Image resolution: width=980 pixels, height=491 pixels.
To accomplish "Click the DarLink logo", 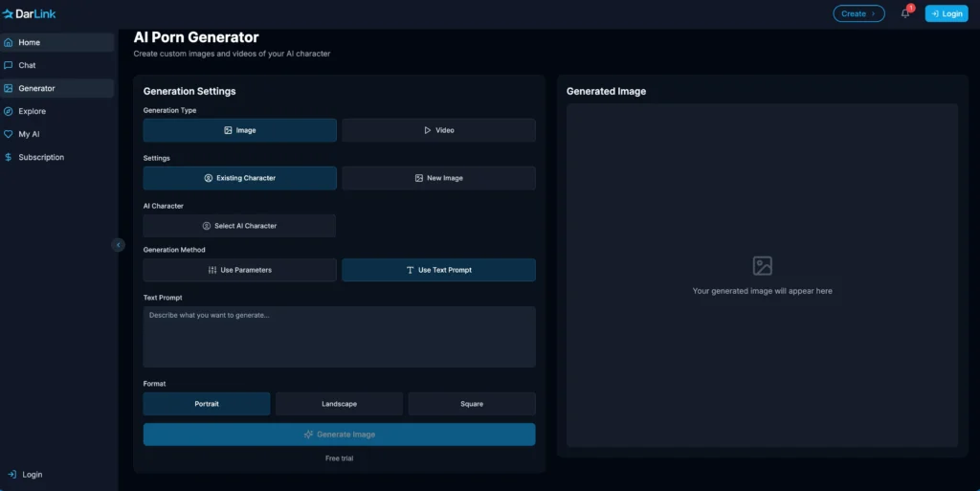I will click(30, 13).
